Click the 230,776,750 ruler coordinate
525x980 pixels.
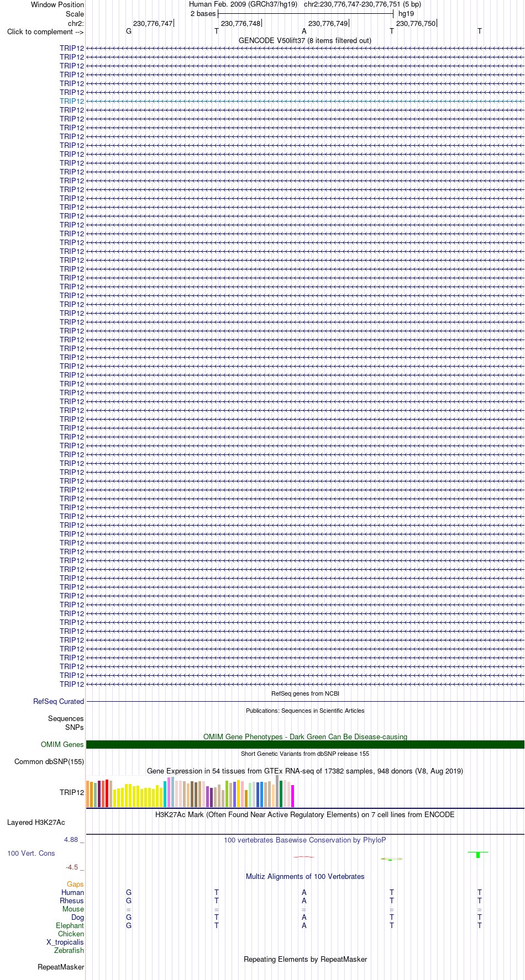pos(416,24)
